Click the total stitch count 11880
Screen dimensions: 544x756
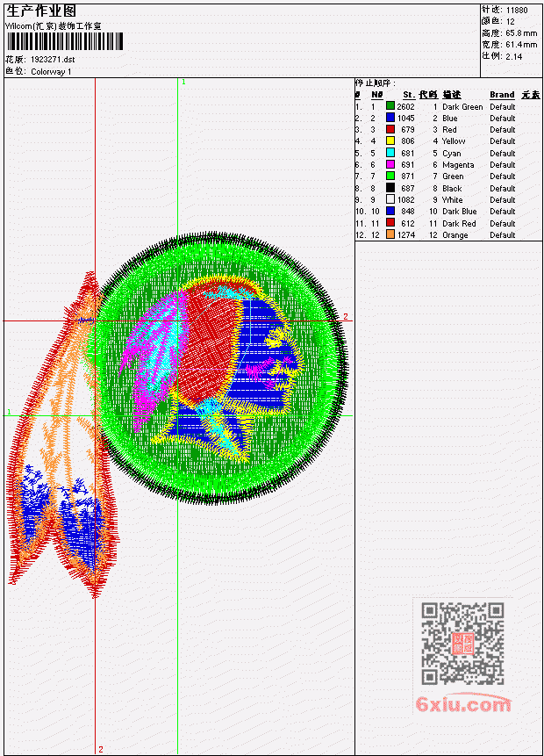point(517,10)
